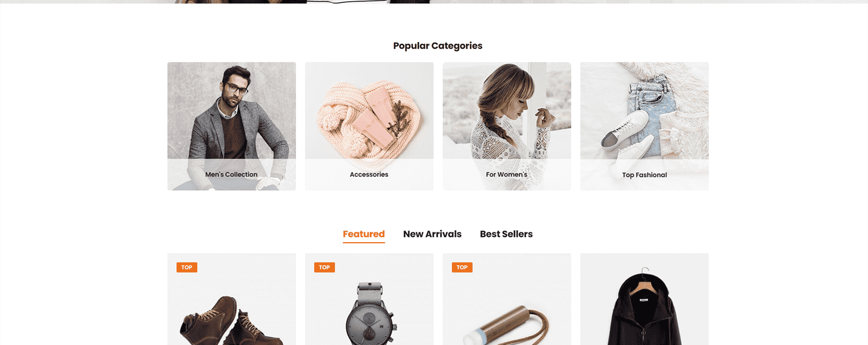Screen dimensions: 868x345
Task: Click the Top Fashional label text
Action: pyautogui.click(x=645, y=175)
